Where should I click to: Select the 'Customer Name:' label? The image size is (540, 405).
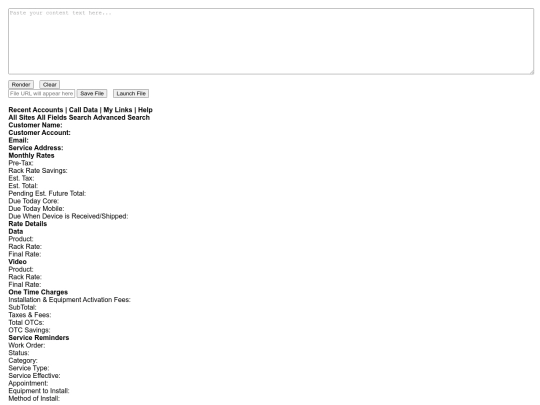pos(35,125)
